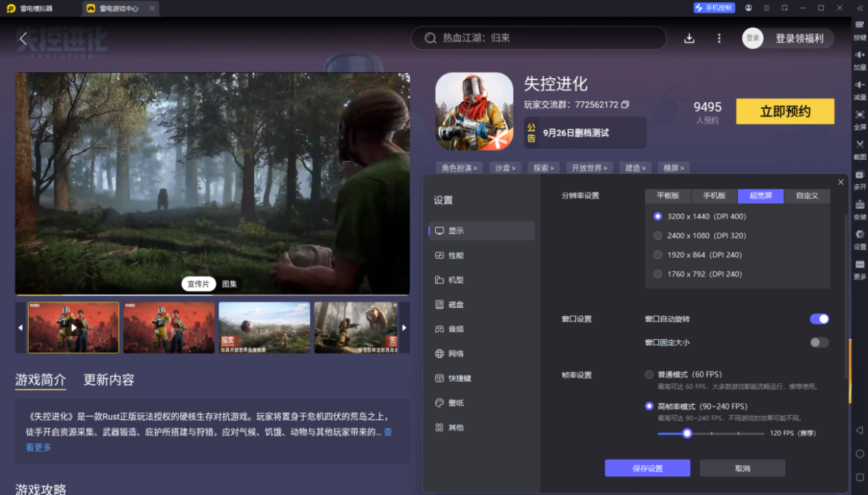Click the 立即预约 reservation button
868x495 pixels.
coord(785,111)
